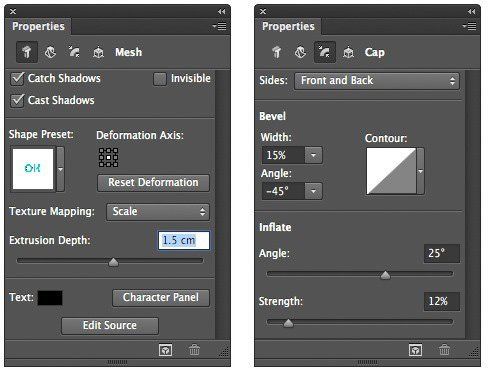
Task: Click trash icon in left Mesh panel
Action: (x=194, y=350)
